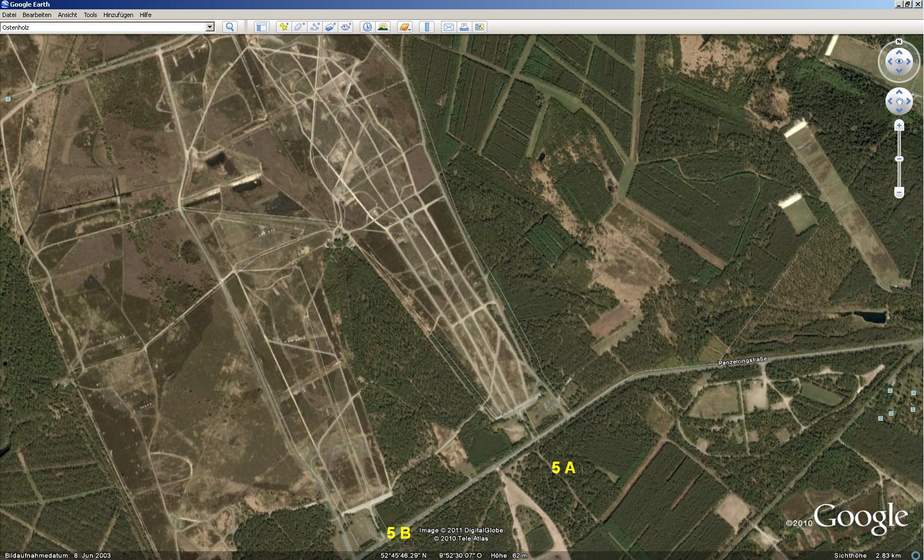
Task: Expand the Ostenholz search history dropdown
Action: (x=210, y=27)
